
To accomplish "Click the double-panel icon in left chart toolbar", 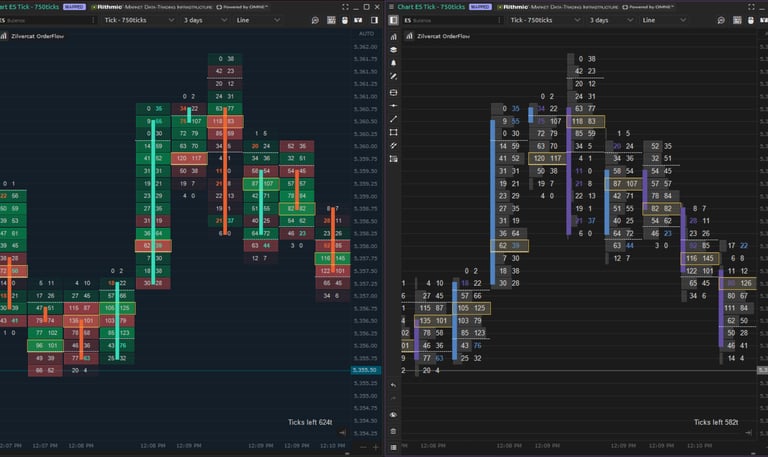I will (359, 20).
